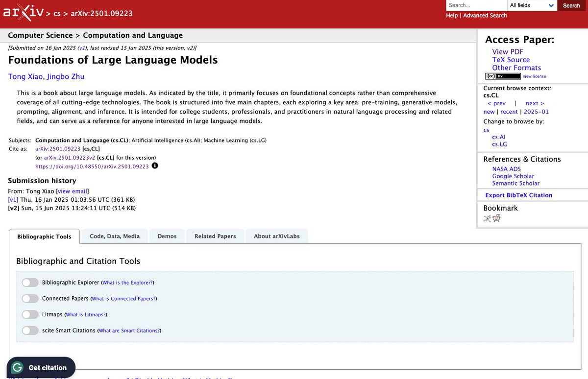588x379 pixels.
Task: Browse by cs.AI
Action: [x=499, y=137]
